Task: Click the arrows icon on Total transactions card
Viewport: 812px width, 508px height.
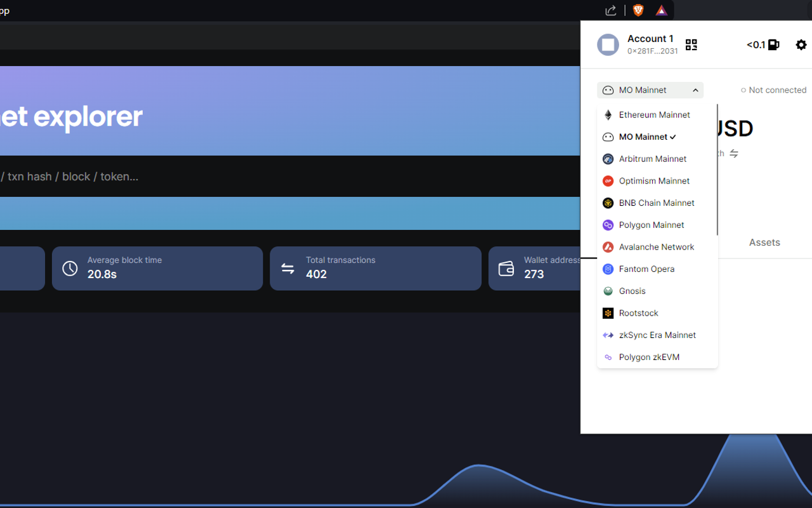Action: (x=288, y=269)
